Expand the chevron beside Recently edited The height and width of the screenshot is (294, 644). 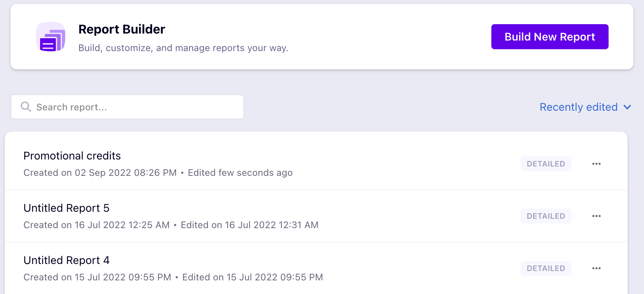pos(627,107)
